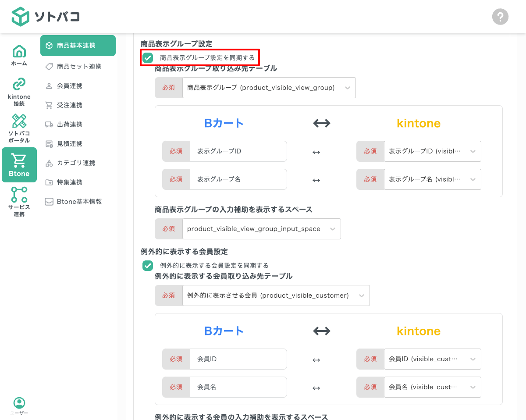Image resolution: width=526 pixels, height=420 pixels.
Task: Open the ホーム section in the sidebar
Action: 19,54
